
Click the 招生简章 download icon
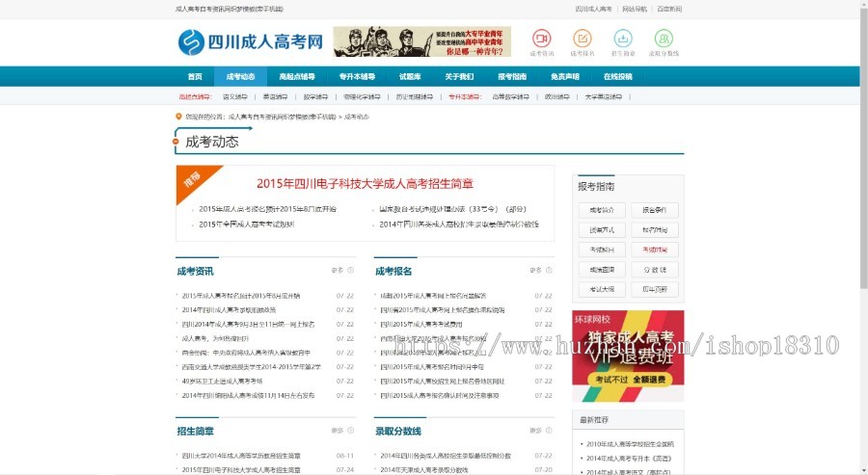click(x=623, y=39)
